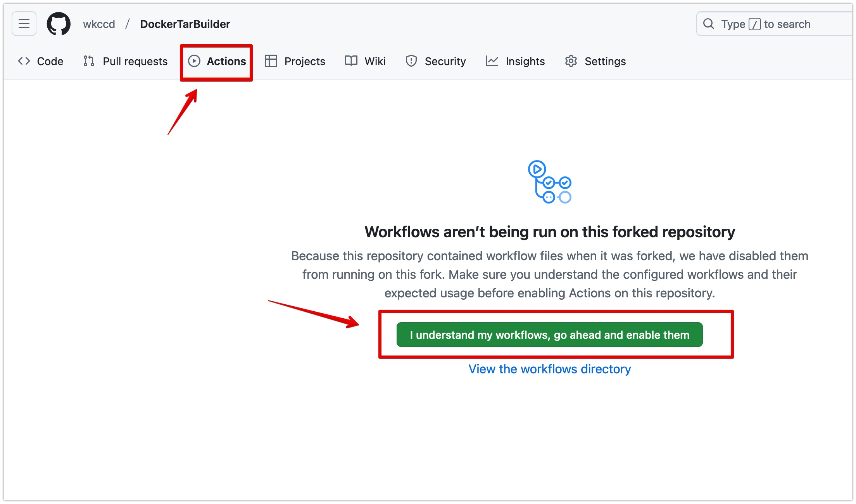Click the Projects table icon
Screen dimensions: 856x504
(x=271, y=61)
